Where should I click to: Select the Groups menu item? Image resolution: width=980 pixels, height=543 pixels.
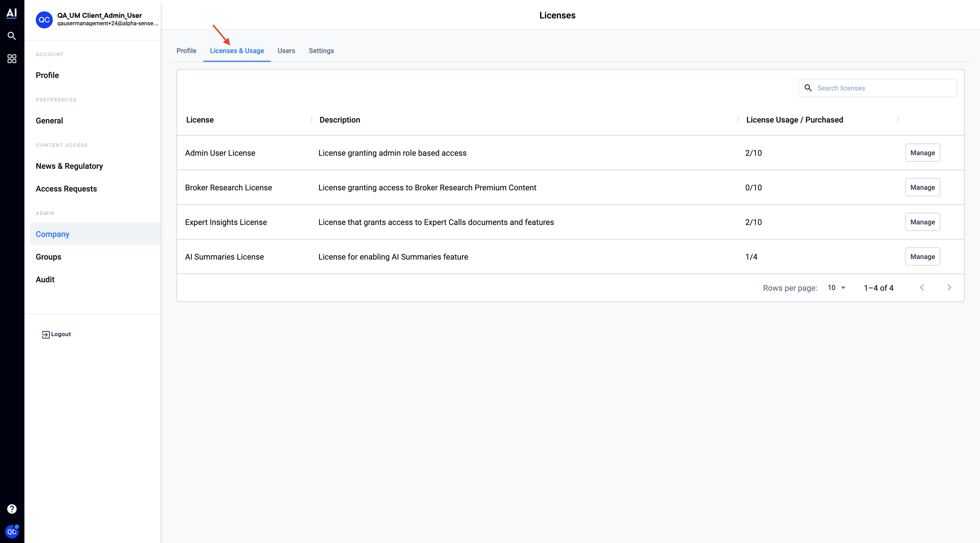pos(48,256)
